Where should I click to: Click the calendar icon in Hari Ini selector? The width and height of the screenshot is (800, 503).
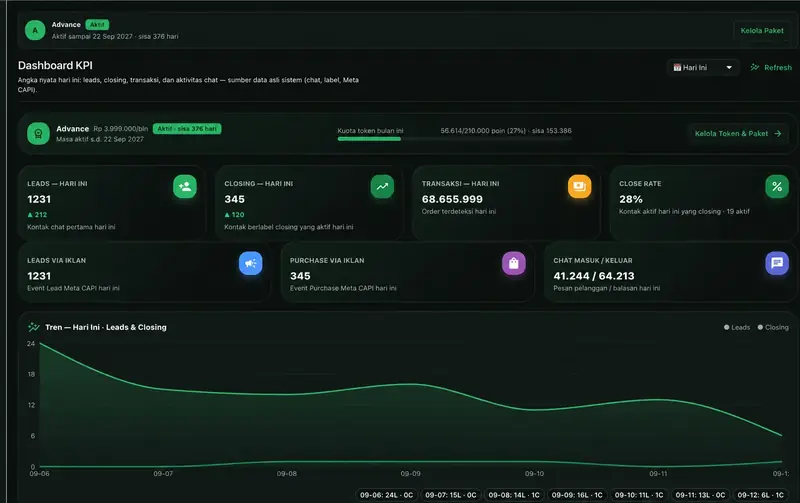pos(677,67)
